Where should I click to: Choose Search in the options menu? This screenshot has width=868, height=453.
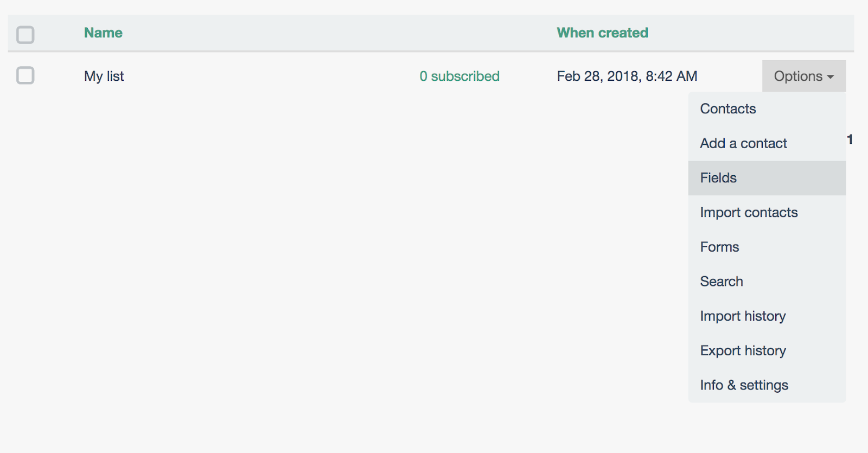722,282
